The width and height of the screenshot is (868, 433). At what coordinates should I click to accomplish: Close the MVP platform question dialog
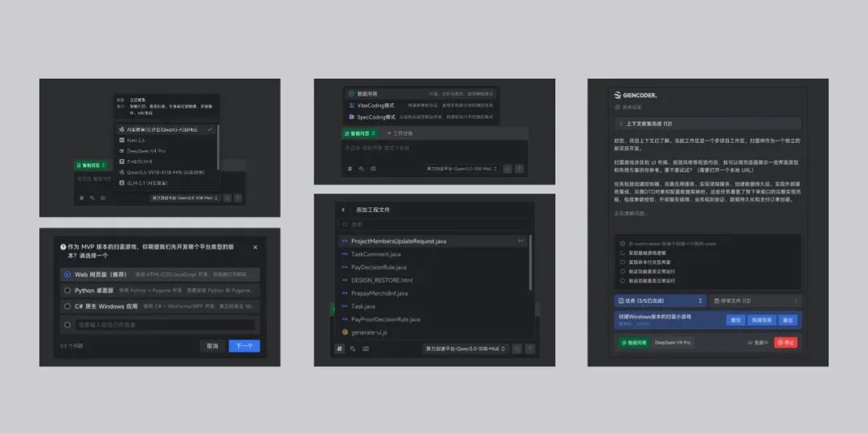256,247
